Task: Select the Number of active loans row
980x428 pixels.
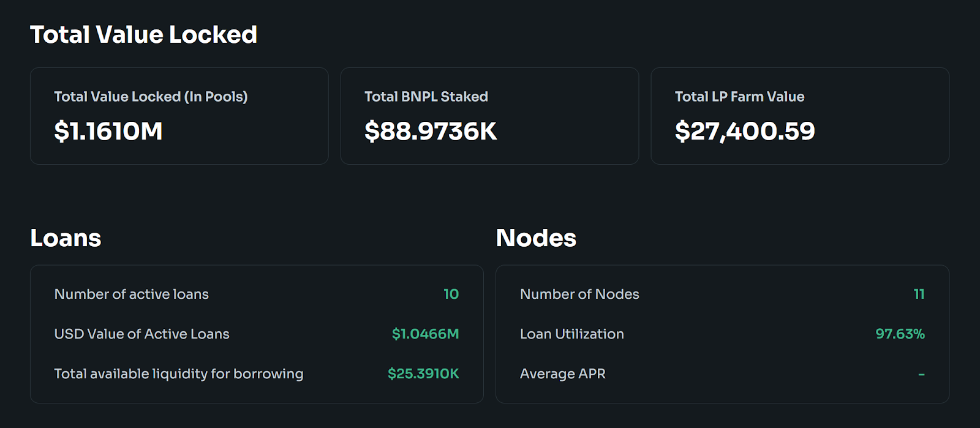Action: (x=257, y=294)
